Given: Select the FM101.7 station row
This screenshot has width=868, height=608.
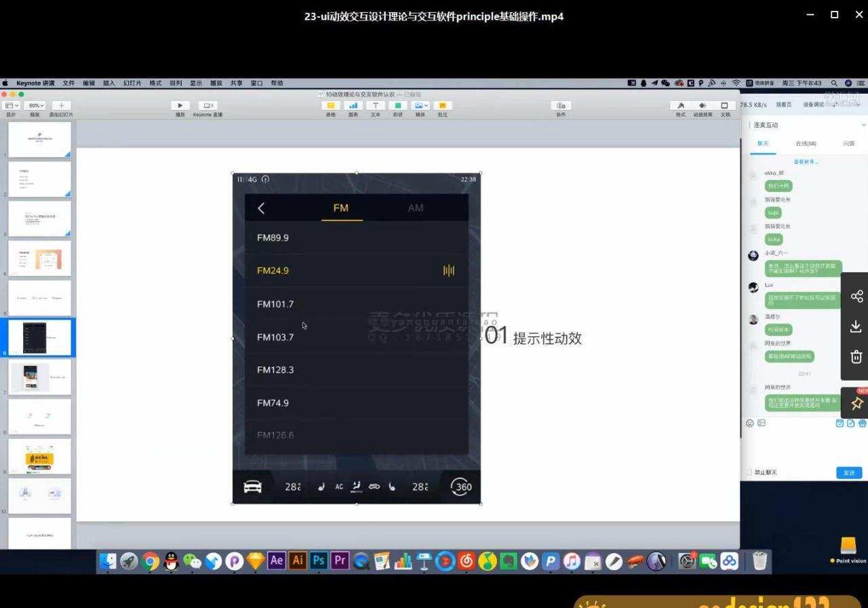Looking at the screenshot, I should (357, 304).
